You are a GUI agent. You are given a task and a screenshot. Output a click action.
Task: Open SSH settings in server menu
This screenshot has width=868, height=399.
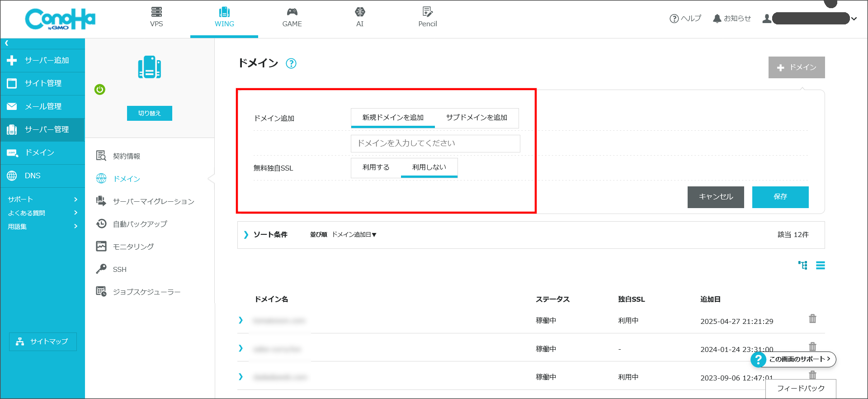[119, 270]
